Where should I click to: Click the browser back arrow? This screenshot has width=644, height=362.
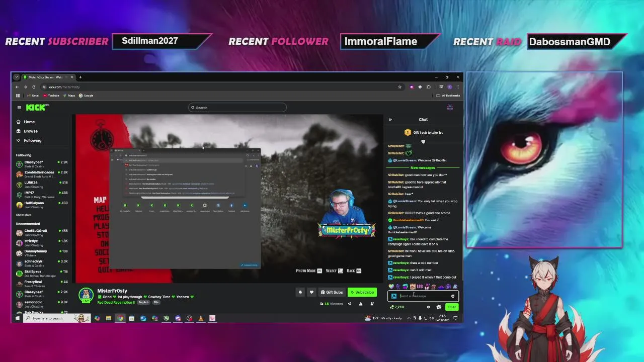pos(17,87)
